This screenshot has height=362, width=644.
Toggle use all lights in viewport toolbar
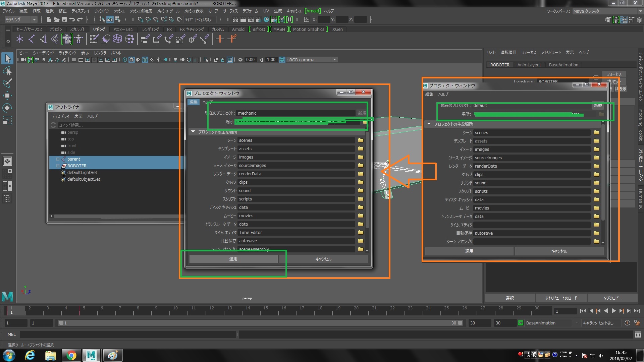[x=158, y=60]
